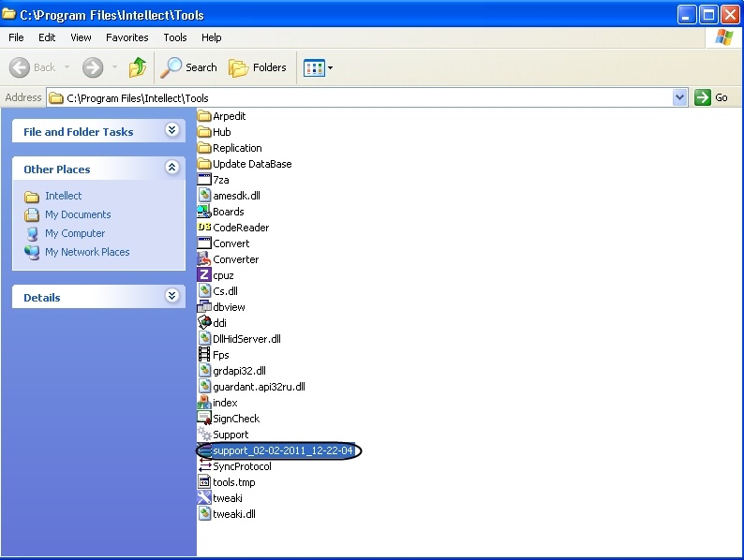Click the Go button

tap(711, 97)
